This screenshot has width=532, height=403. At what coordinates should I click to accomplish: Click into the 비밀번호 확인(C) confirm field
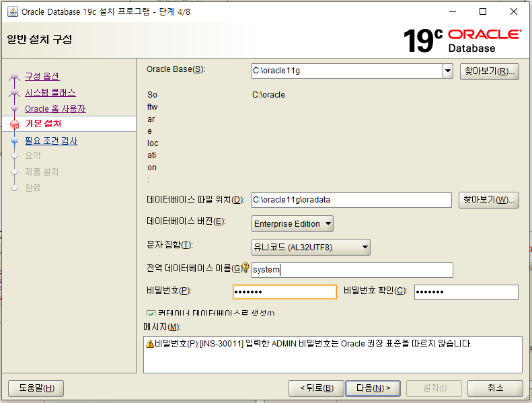coord(466,292)
